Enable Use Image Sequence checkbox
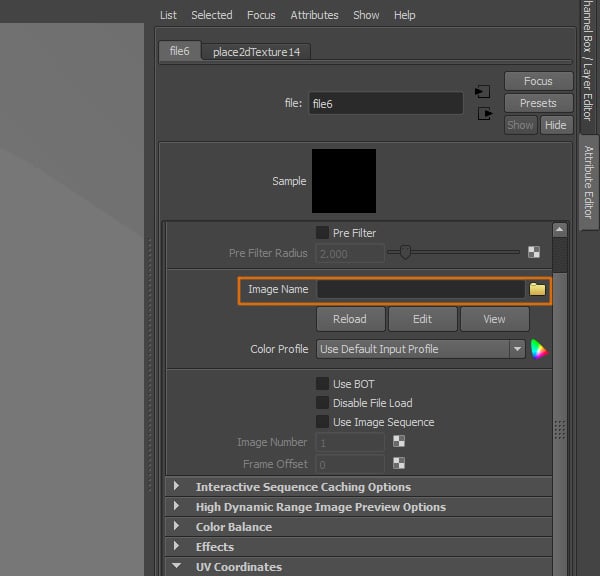This screenshot has width=600, height=576. 322,422
